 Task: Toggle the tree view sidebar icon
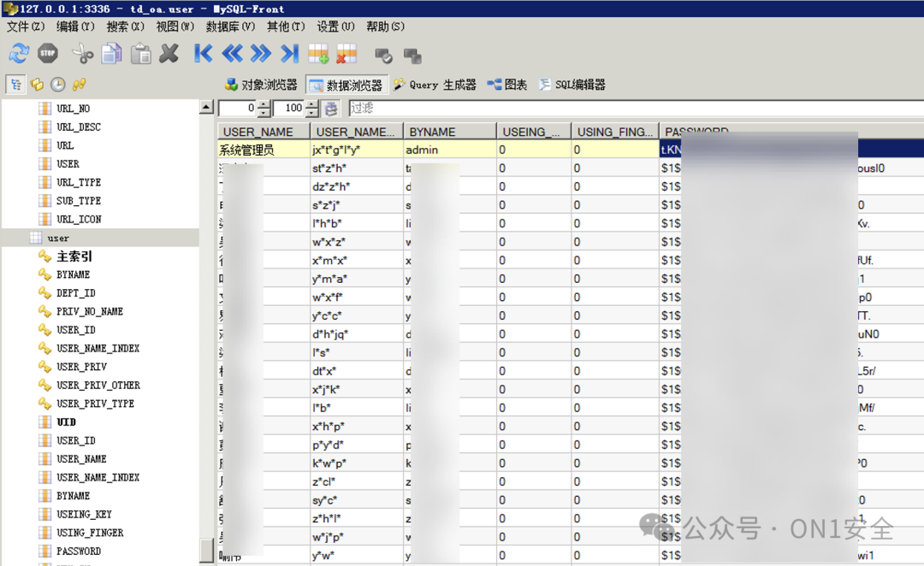tap(16, 85)
